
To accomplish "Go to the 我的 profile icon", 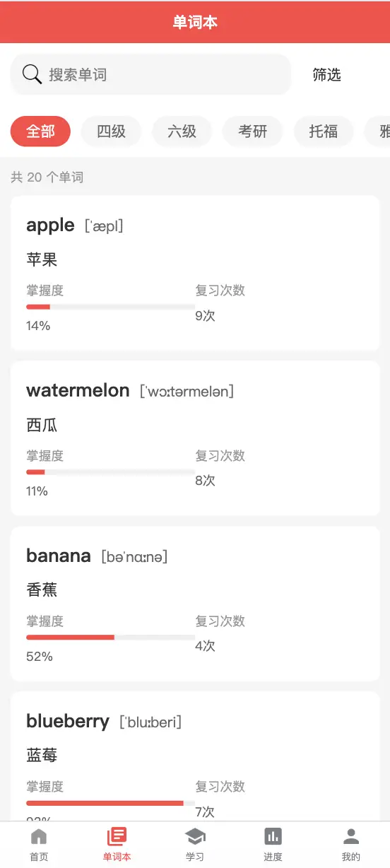I will click(x=351, y=837).
